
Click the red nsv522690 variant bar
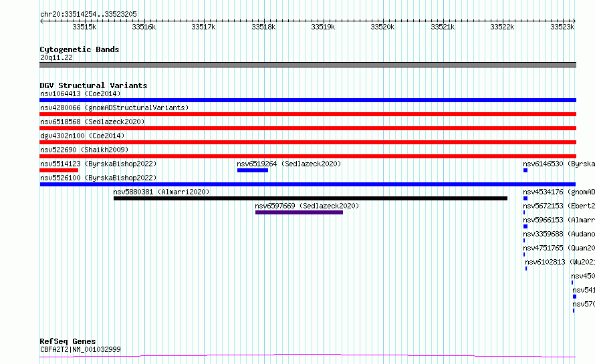point(308,156)
